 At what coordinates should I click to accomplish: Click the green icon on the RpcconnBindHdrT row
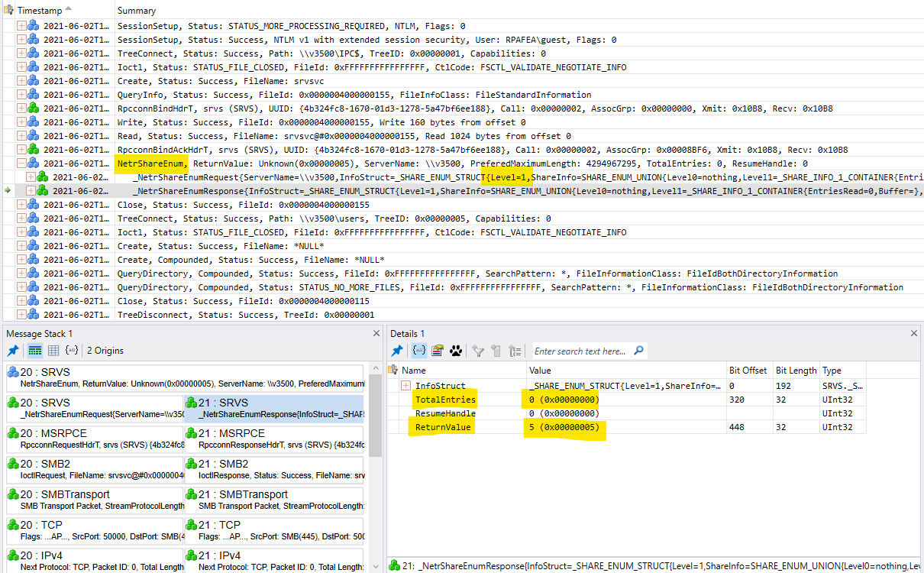click(33, 108)
